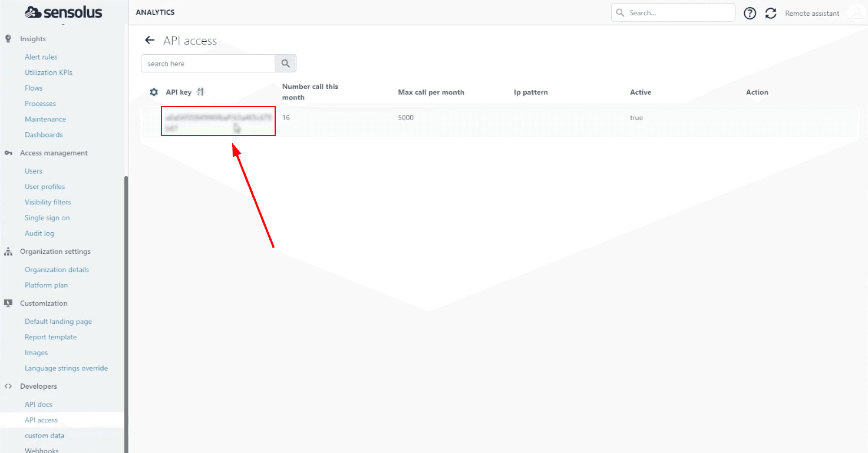The width and height of the screenshot is (868, 453).
Task: Click the call count value 16
Action: coord(286,118)
